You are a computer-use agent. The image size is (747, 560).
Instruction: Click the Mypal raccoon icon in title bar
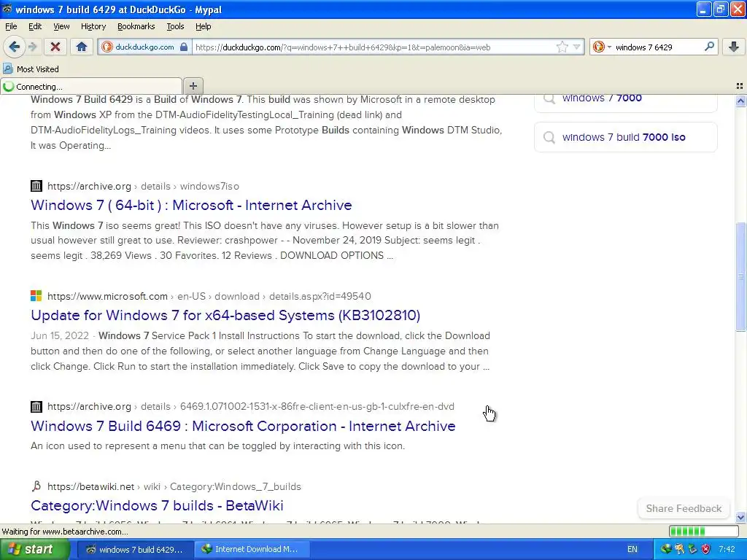(7, 9)
